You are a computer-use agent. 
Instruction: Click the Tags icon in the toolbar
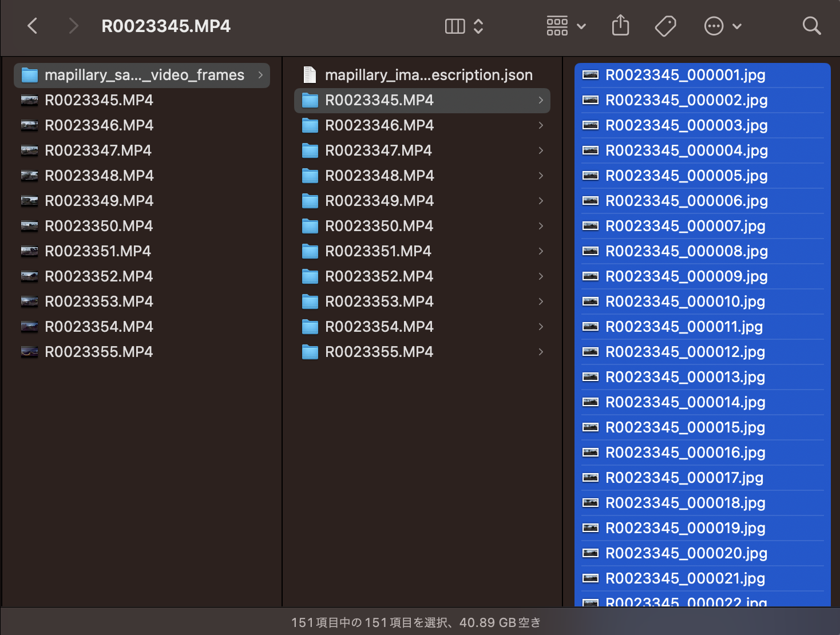(665, 25)
